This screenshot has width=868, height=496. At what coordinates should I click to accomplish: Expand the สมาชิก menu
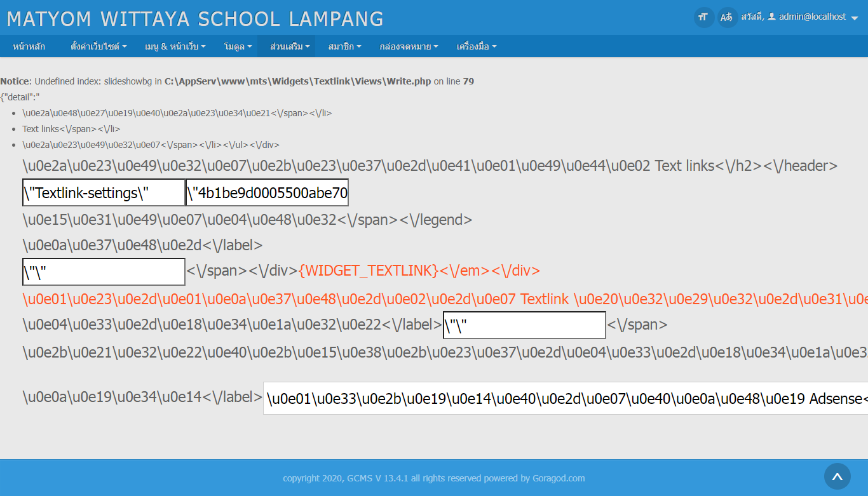pos(344,46)
